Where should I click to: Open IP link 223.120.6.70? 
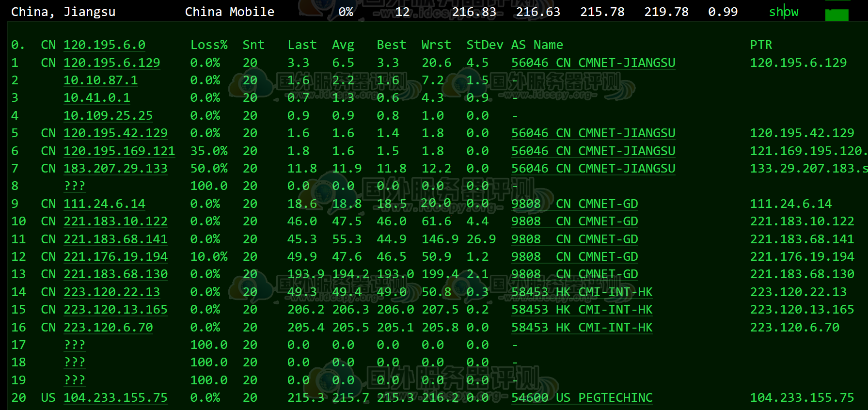pyautogui.click(x=108, y=328)
